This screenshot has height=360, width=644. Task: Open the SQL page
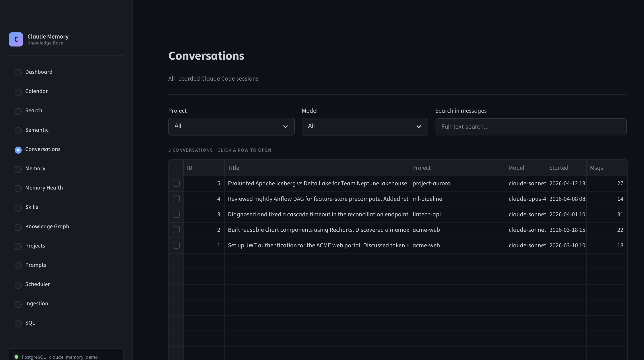(30, 323)
